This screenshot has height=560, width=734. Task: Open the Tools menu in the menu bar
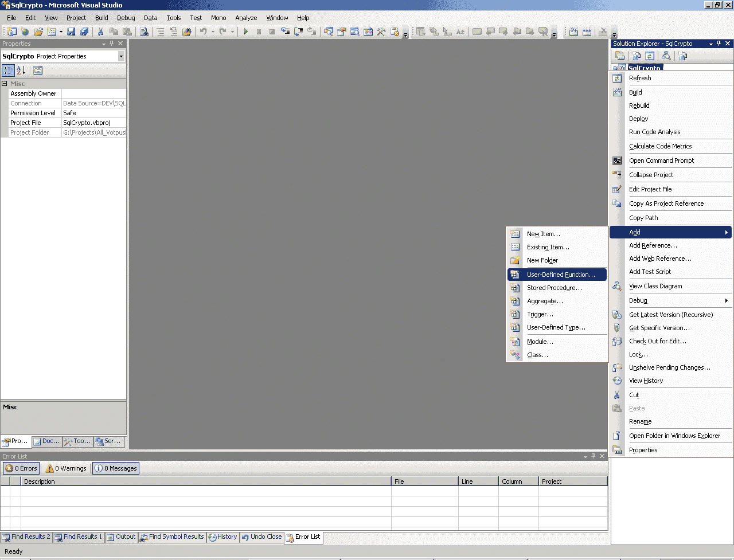(x=174, y=18)
